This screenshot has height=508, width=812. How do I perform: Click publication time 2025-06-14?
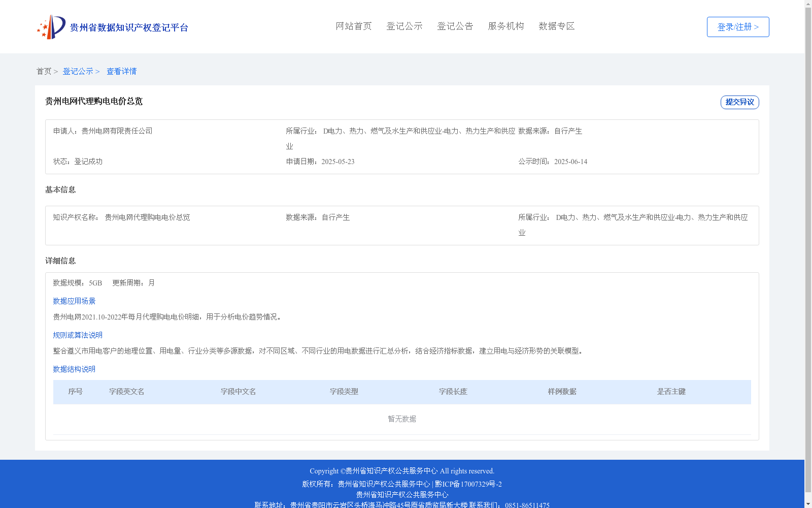pos(571,162)
